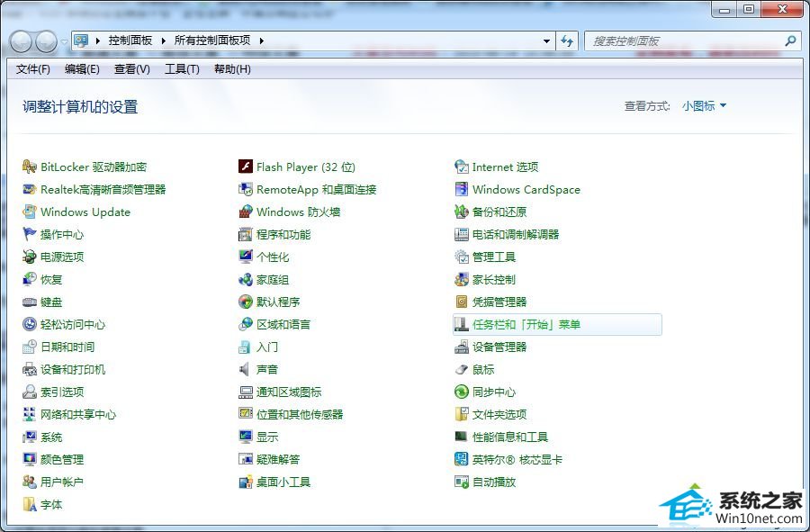Click the Windows 防火墙 icon

point(246,212)
